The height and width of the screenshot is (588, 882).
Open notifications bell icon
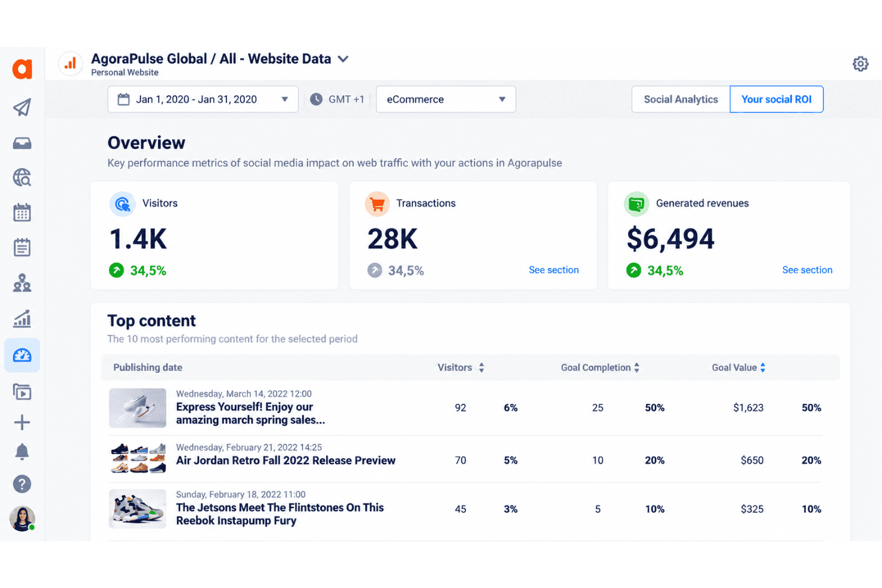coord(22,452)
